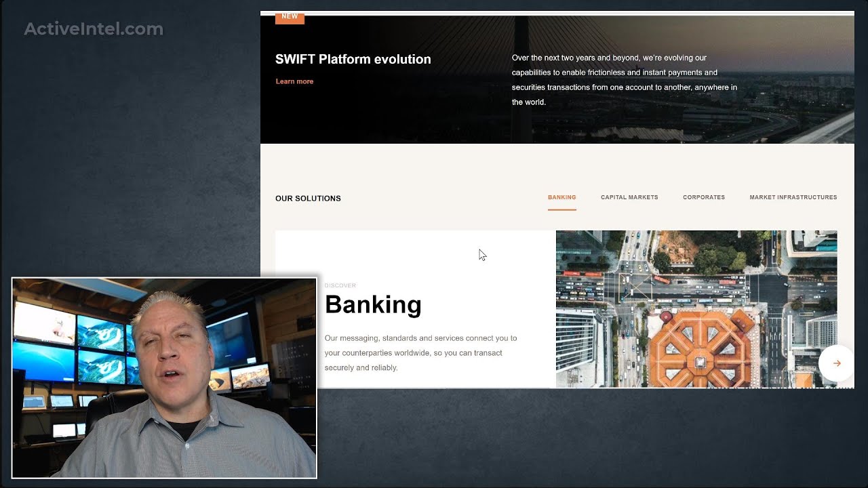The image size is (868, 488).
Task: Click the OUR SOLUTIONS label
Action: tap(308, 199)
